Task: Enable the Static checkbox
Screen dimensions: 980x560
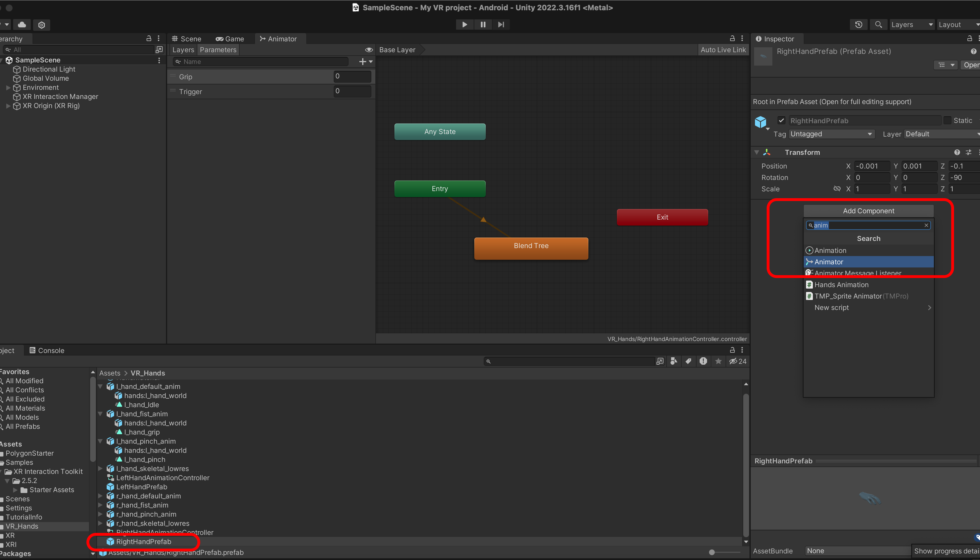Action: (x=947, y=120)
